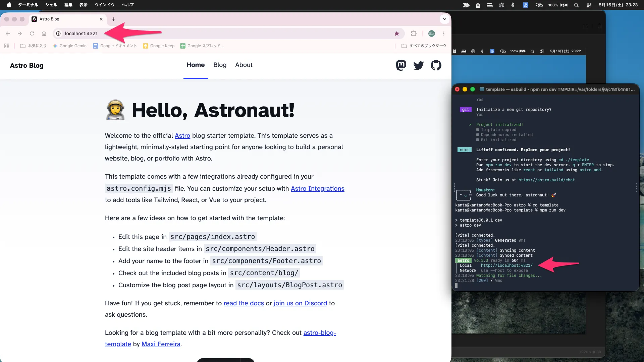Open the すべてのブックマーク folder

(x=424, y=46)
